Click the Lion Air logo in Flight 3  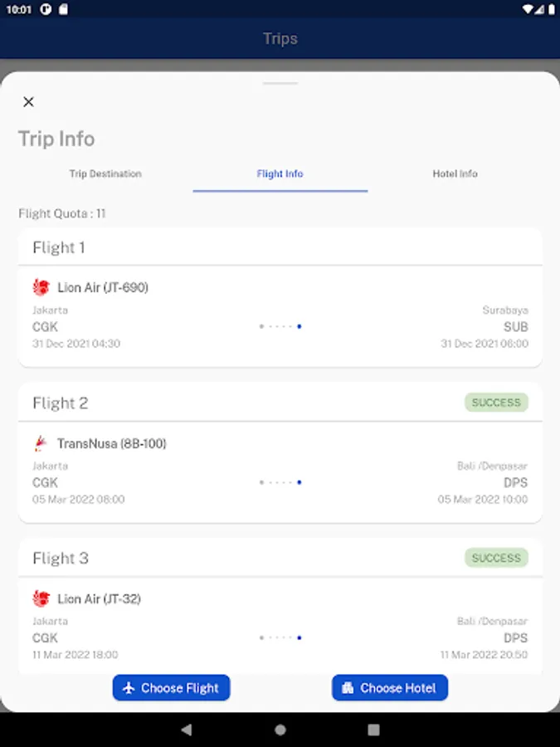41,598
